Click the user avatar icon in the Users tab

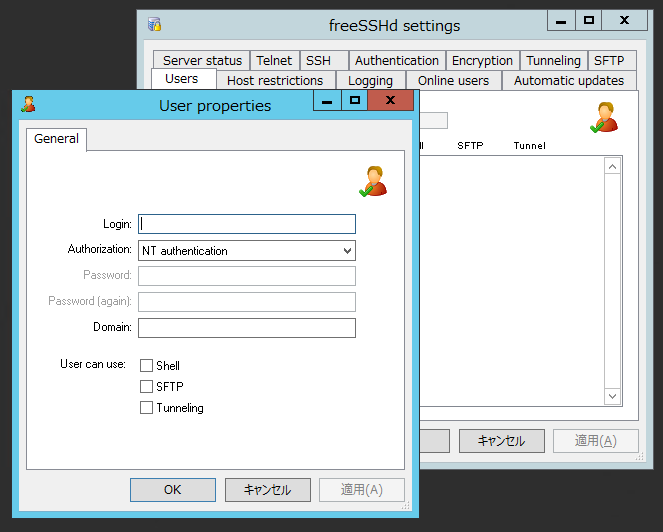605,117
